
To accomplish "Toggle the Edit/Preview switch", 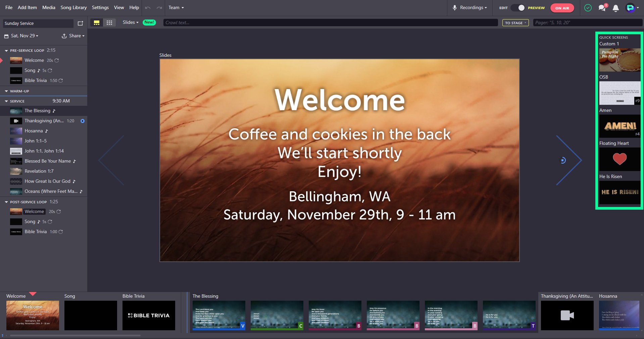I will pos(518,8).
